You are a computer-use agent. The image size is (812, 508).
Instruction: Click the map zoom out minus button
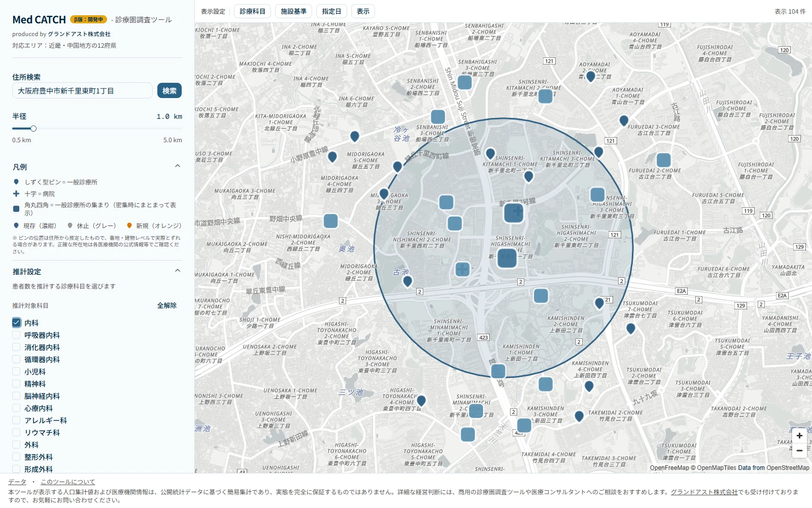(x=799, y=450)
